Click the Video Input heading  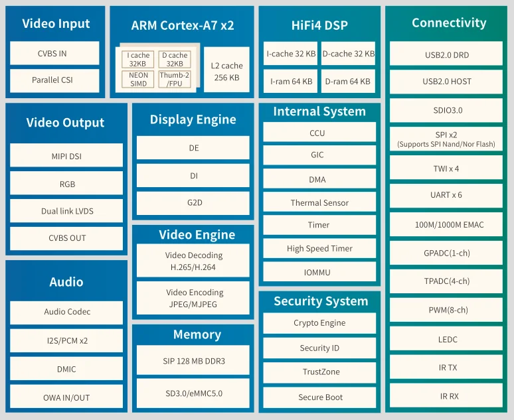56,24
